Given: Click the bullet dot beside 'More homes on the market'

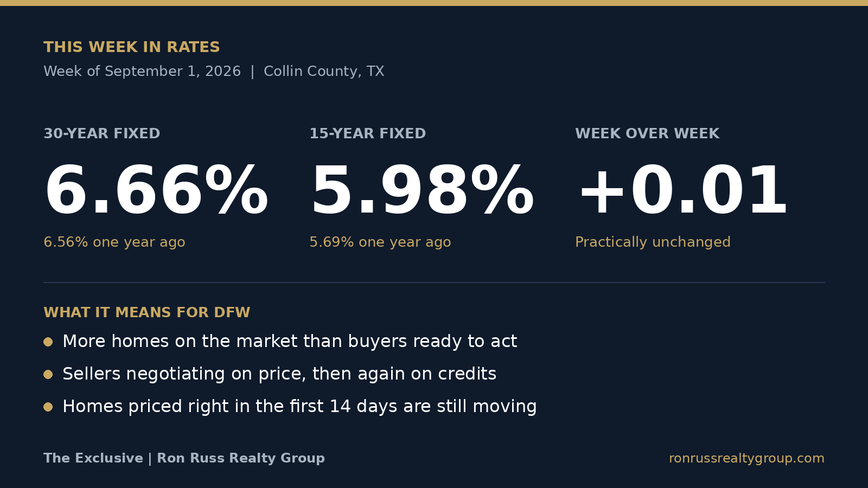Looking at the screenshot, I should coord(48,342).
